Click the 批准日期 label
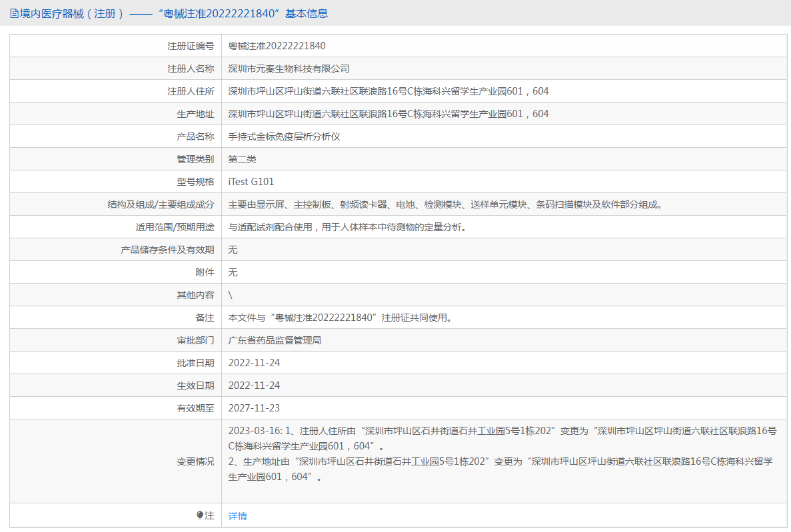 coord(195,363)
